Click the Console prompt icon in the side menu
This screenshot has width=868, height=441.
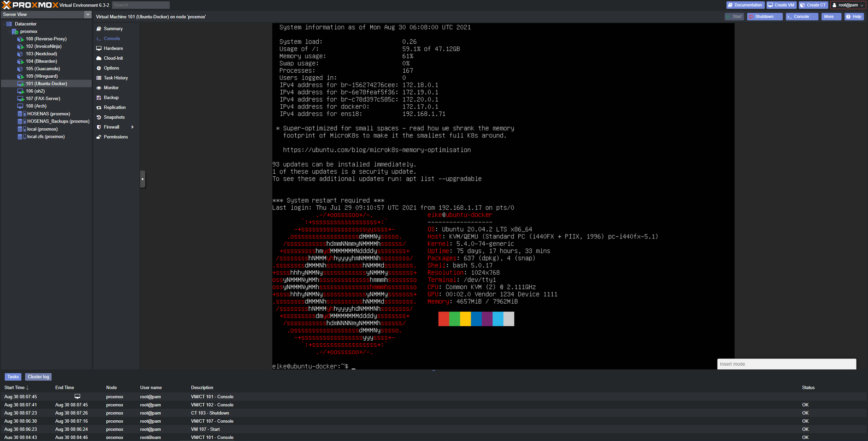(x=99, y=39)
